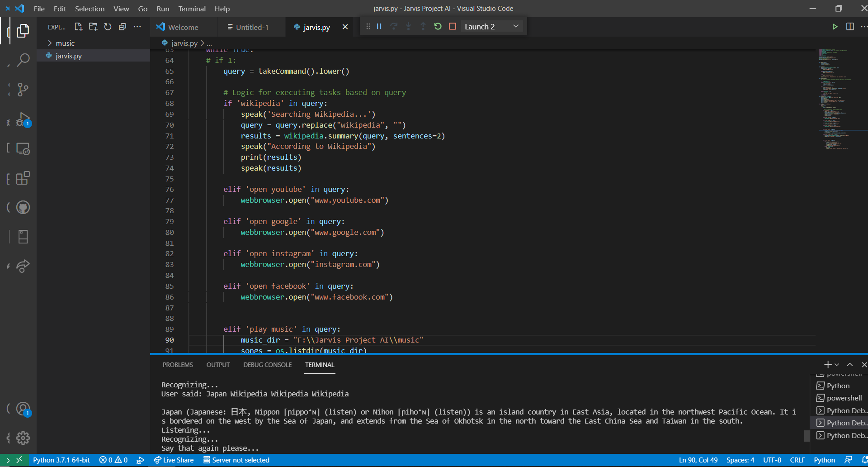Pause the running program
The width and height of the screenshot is (868, 467).
pos(379,26)
